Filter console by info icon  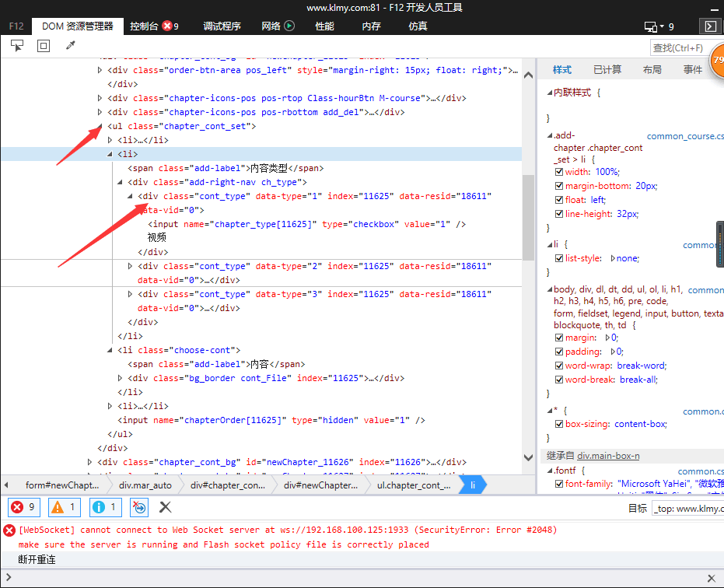105,507
